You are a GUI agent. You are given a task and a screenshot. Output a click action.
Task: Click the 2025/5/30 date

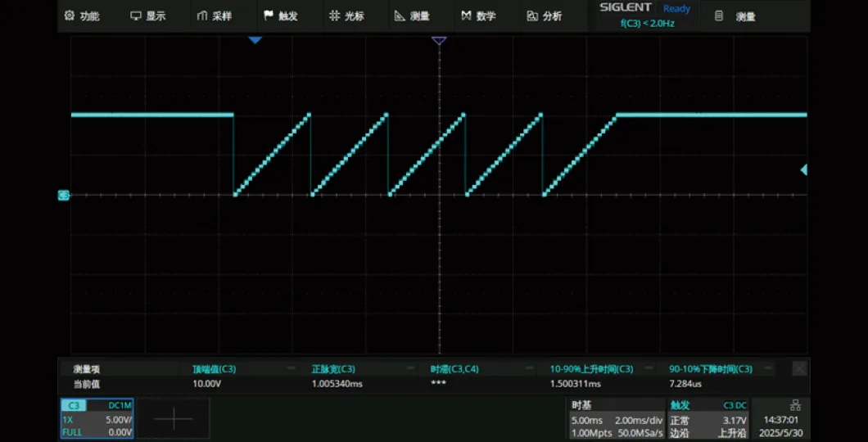click(781, 433)
